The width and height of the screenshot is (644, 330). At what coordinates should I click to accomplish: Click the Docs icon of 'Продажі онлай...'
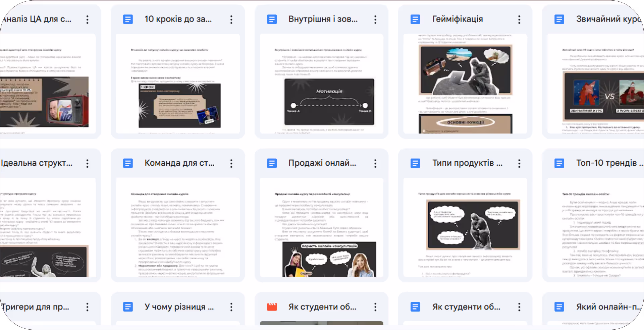point(272,163)
